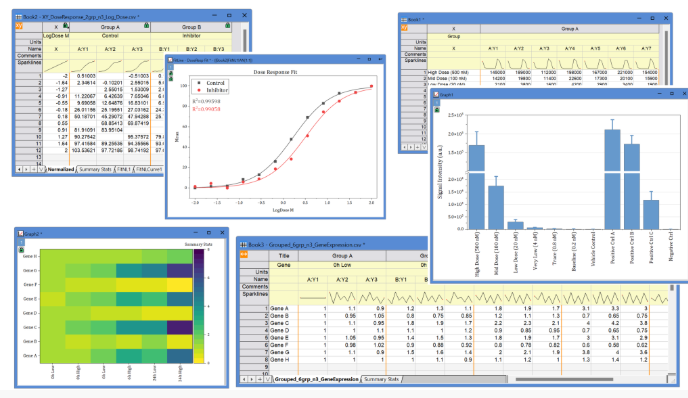Click the green lock on Group A header
Viewport: 688px width, 398px height.
pos(147,26)
